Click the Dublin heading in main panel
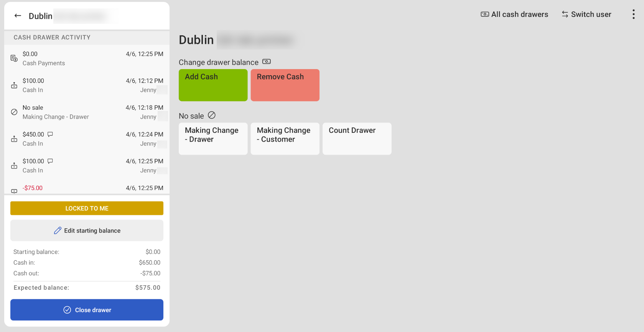Image resolution: width=644 pixels, height=332 pixels. pos(196,40)
